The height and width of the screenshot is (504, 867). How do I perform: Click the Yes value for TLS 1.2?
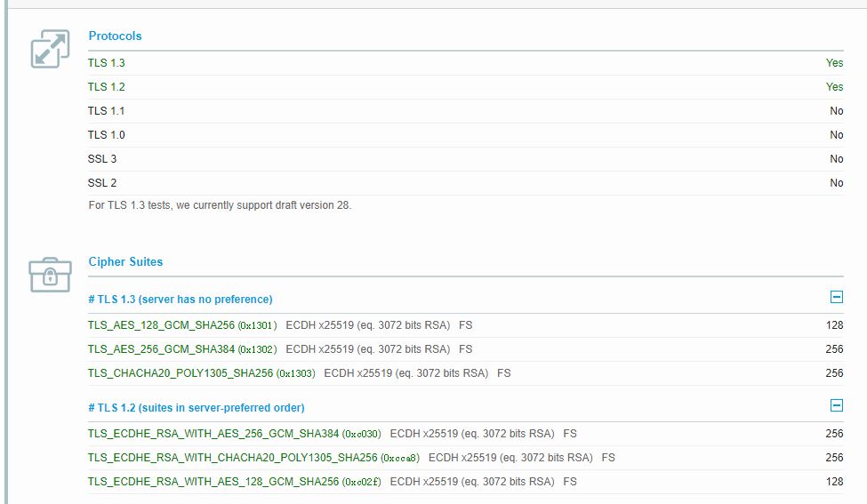click(x=834, y=87)
